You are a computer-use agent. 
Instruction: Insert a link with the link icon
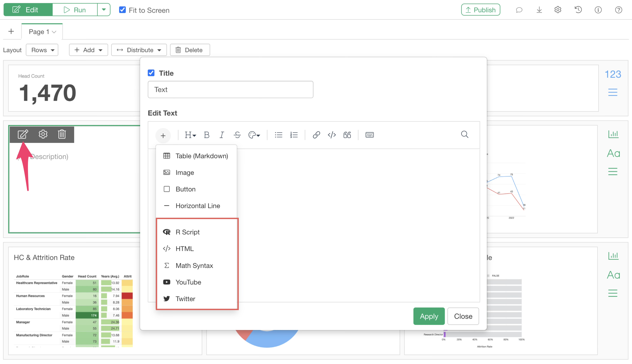pyautogui.click(x=316, y=135)
